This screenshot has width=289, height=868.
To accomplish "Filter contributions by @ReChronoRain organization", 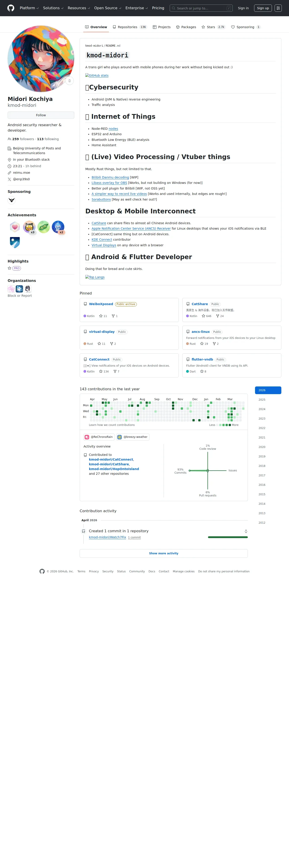I will tap(99, 437).
